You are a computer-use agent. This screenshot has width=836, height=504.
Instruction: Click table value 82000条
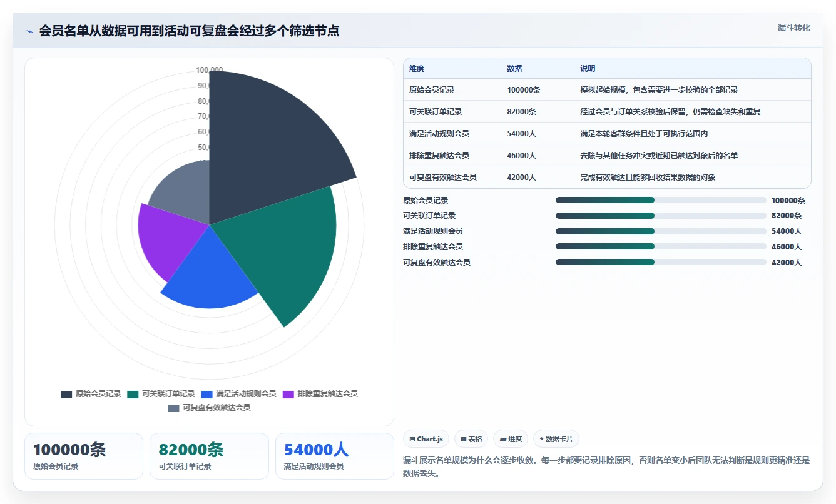click(x=522, y=112)
